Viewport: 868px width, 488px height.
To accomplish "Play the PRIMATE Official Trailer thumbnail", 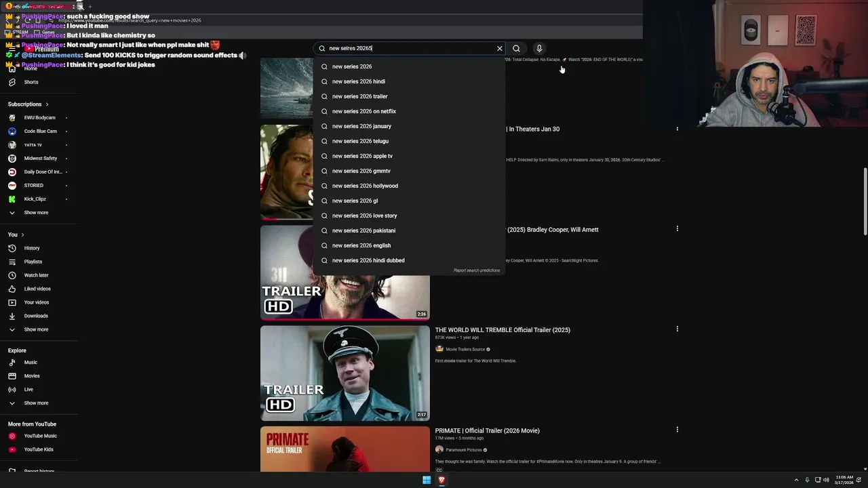I will coord(345,449).
